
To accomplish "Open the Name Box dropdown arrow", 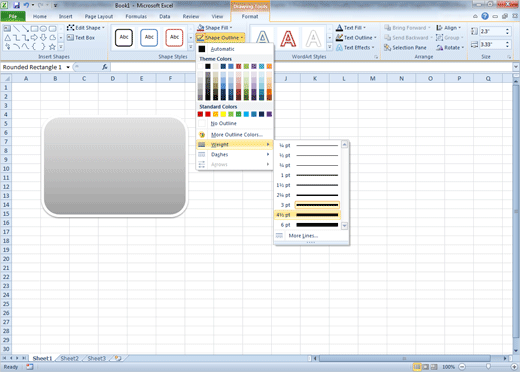I will click(x=68, y=67).
